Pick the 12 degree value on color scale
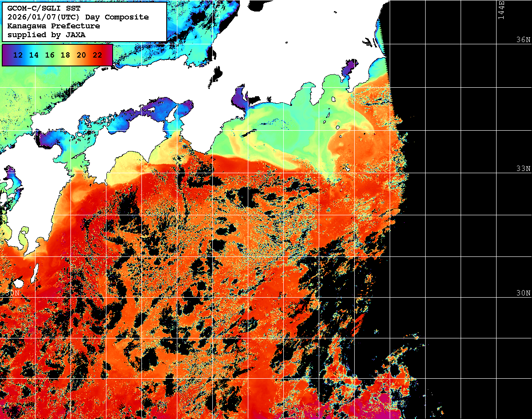 (x=18, y=55)
